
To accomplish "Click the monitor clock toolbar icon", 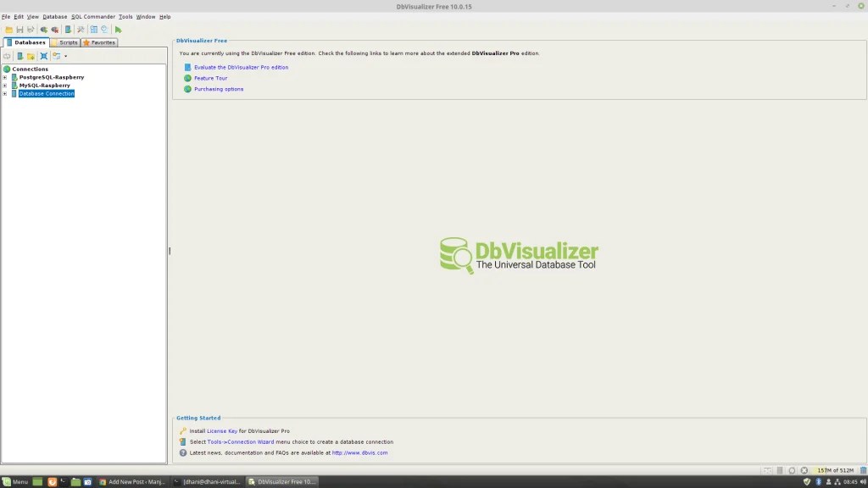I will (x=104, y=30).
